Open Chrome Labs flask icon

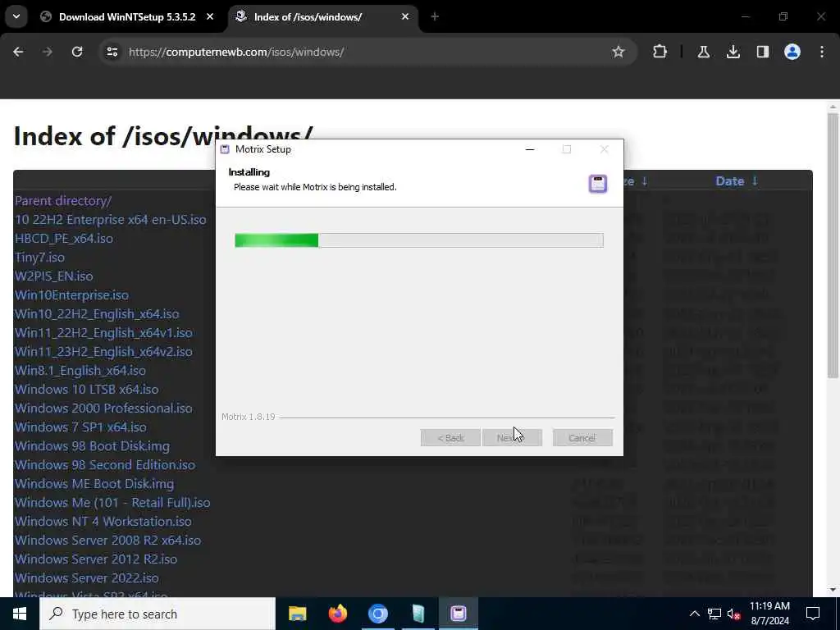click(x=703, y=52)
